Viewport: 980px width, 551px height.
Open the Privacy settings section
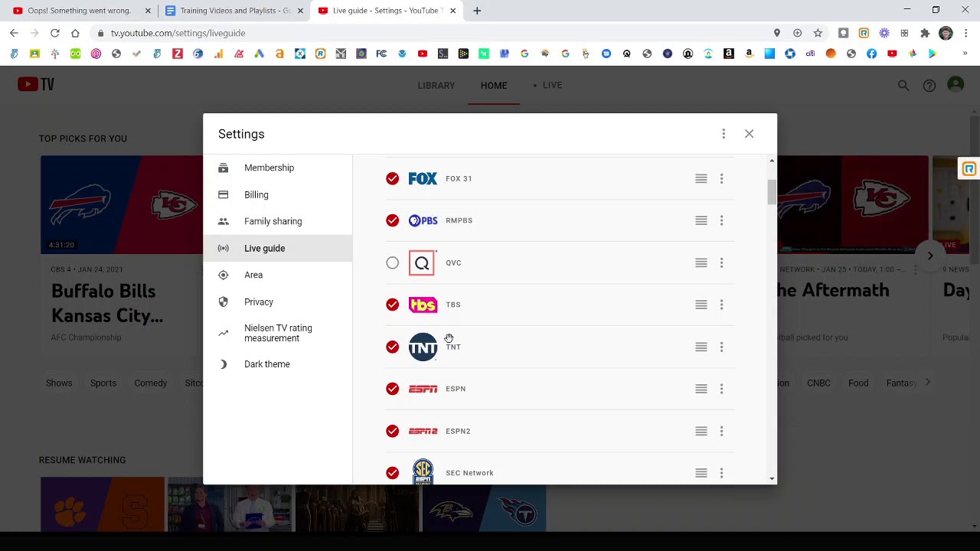(x=277, y=302)
